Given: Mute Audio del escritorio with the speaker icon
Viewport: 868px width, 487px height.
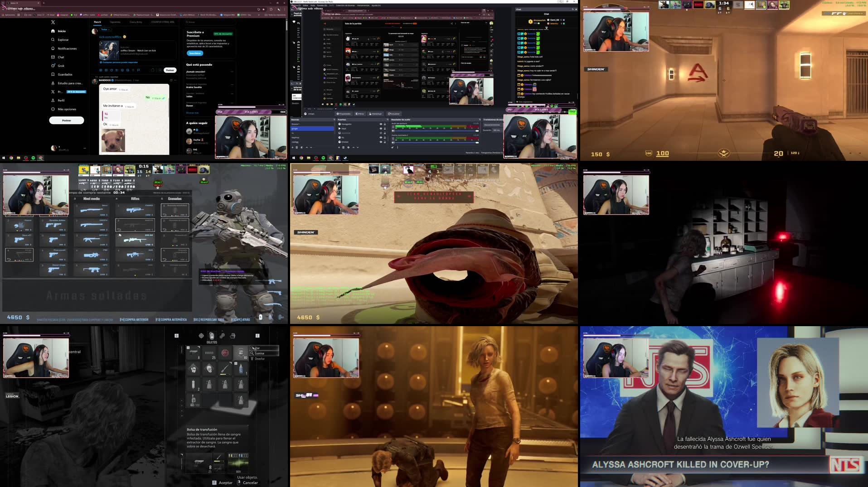Looking at the screenshot, I should [393, 130].
